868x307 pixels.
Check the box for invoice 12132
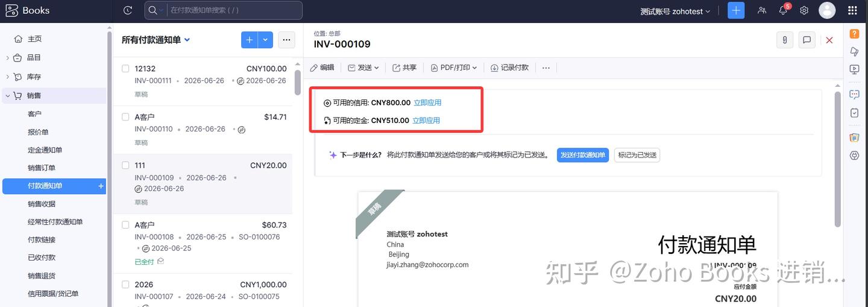point(125,69)
